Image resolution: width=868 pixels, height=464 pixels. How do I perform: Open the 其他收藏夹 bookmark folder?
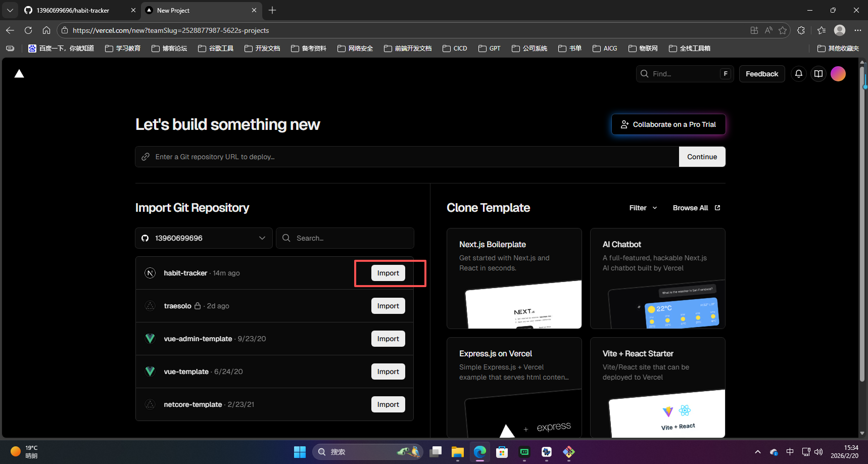(x=838, y=49)
